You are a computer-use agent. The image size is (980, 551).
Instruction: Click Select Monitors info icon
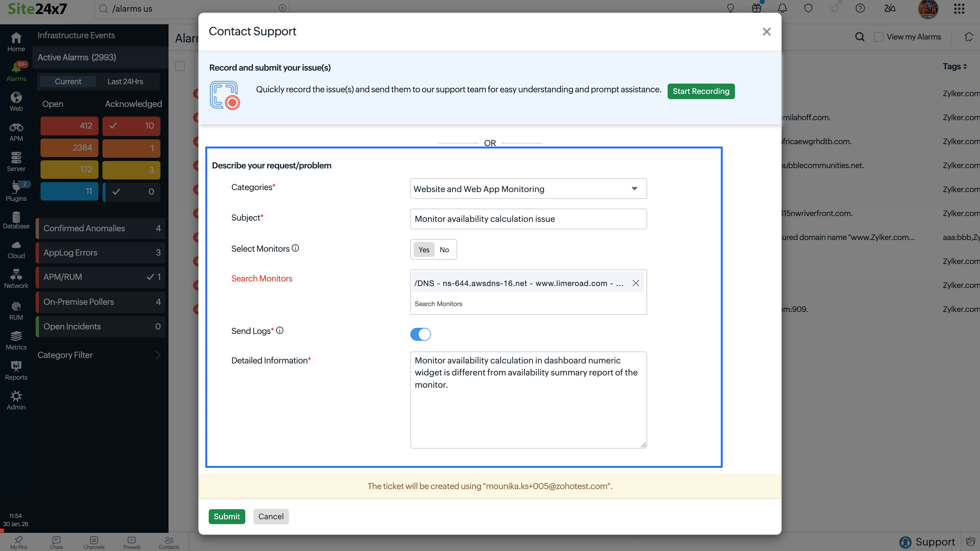click(x=295, y=248)
